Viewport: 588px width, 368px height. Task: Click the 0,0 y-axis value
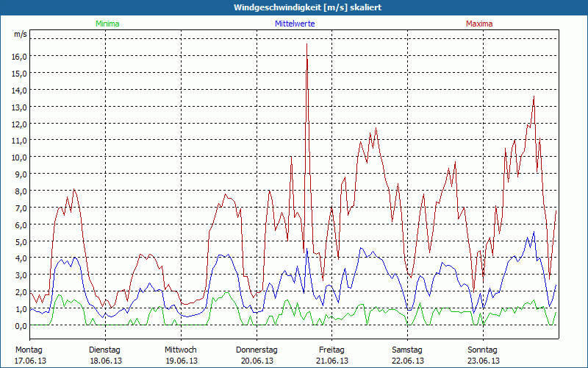pyautogui.click(x=22, y=326)
